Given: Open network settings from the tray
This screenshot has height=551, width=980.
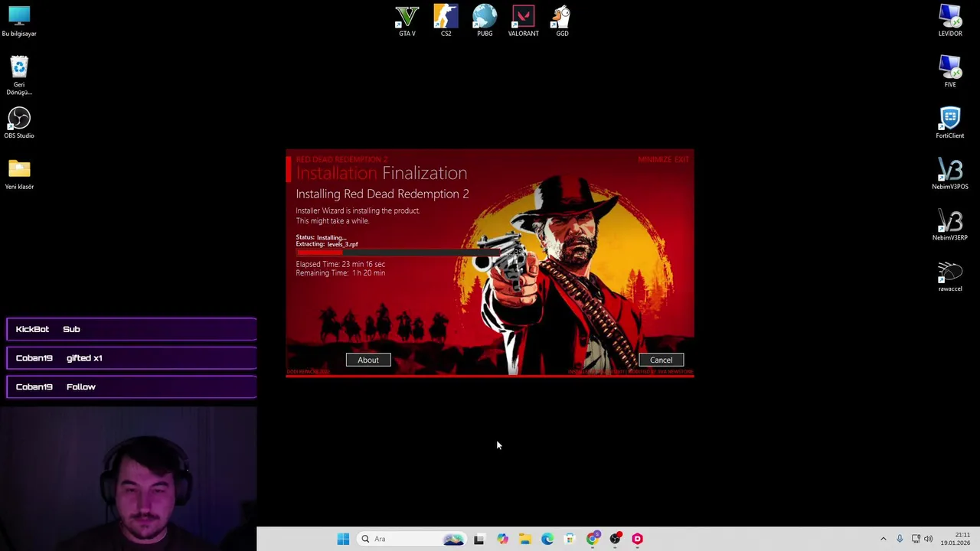Looking at the screenshot, I should pos(916,539).
